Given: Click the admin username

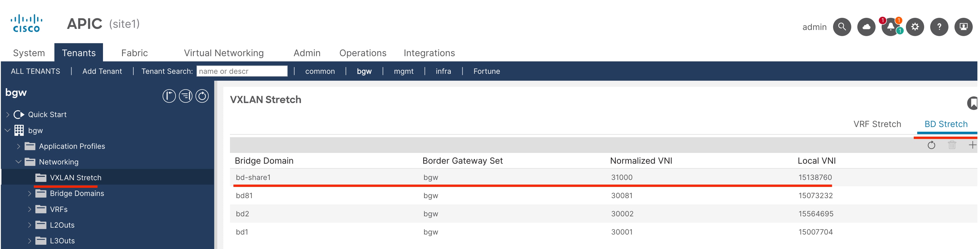Looking at the screenshot, I should pos(814,27).
